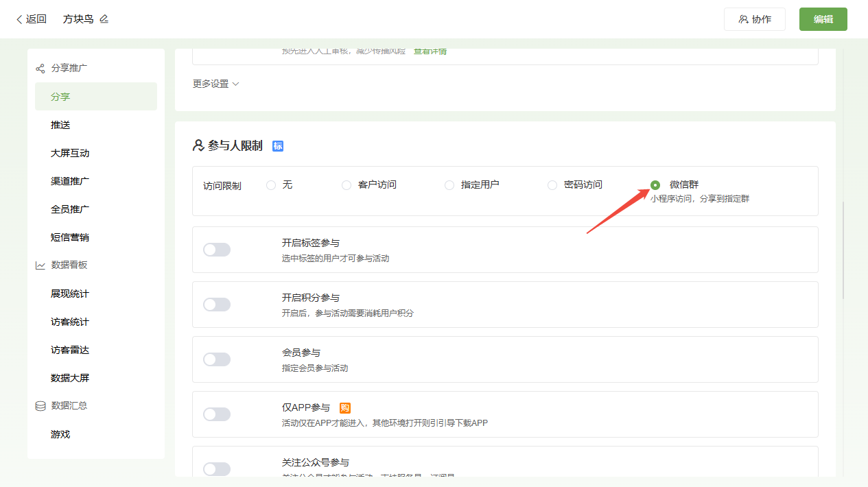Toggle the 会员参与 switch
The height and width of the screenshot is (487, 868).
(217, 359)
